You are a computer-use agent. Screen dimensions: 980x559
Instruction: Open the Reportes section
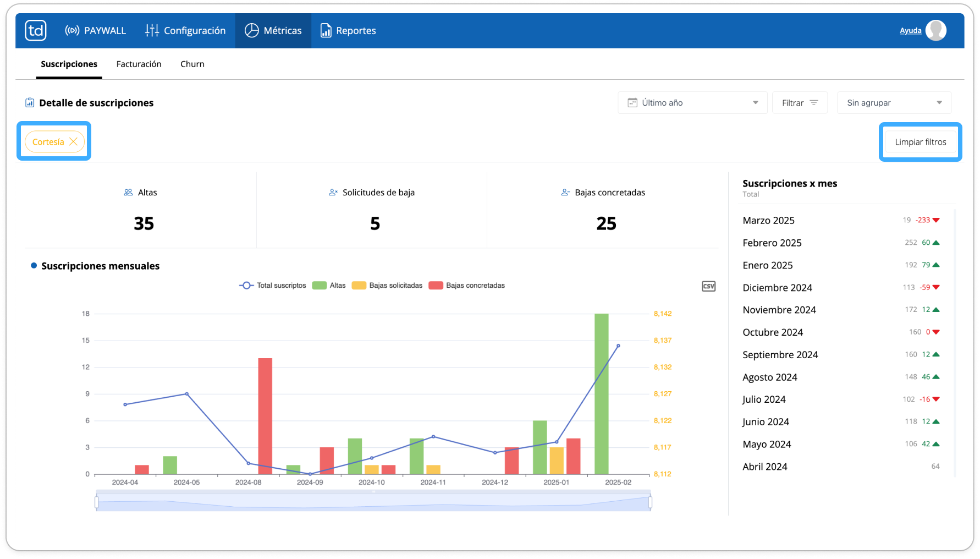coord(348,31)
